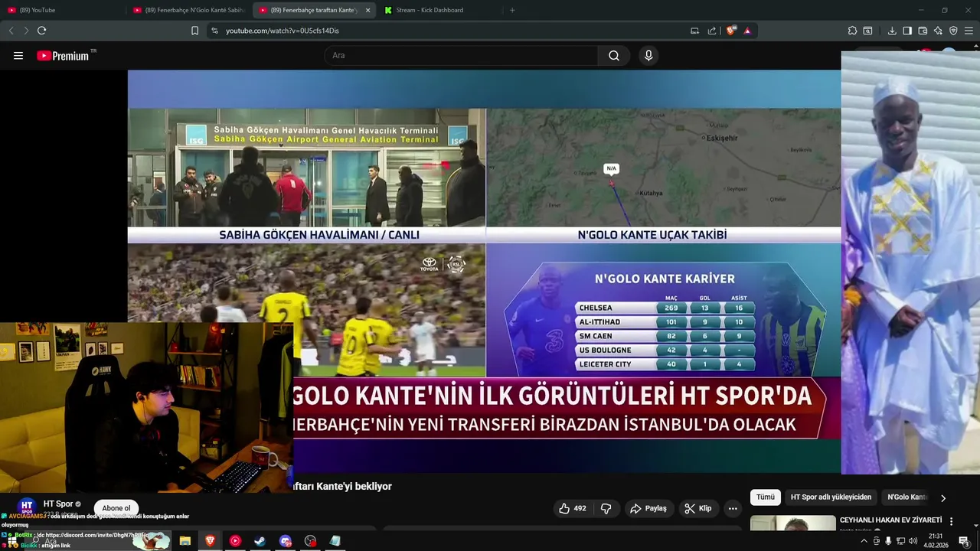Open File Explorer from the taskbar

(185, 541)
